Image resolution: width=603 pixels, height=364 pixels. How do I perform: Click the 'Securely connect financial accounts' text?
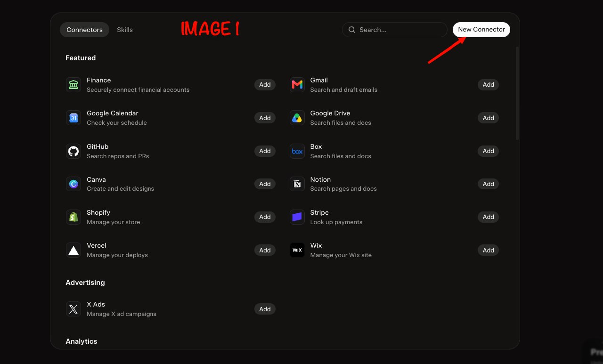138,89
